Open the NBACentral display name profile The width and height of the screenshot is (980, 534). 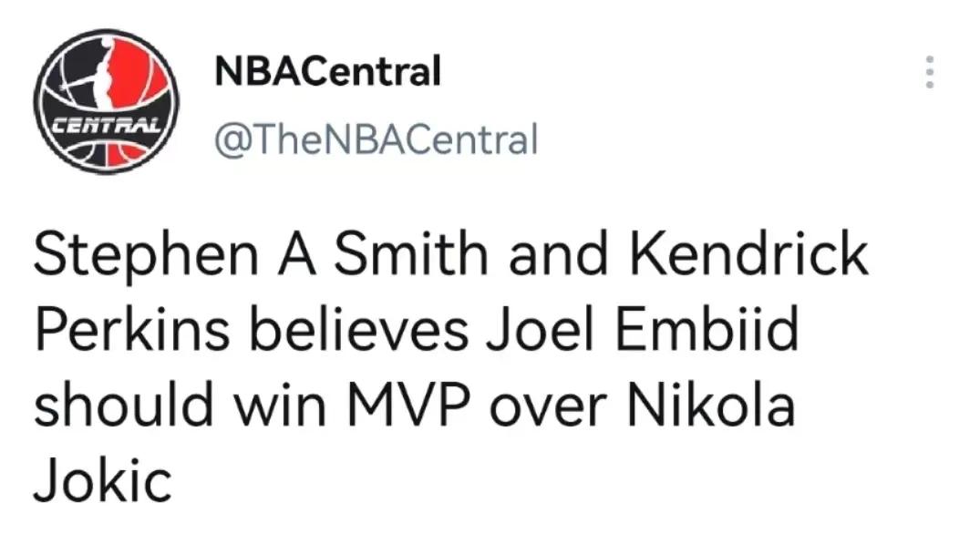point(327,71)
